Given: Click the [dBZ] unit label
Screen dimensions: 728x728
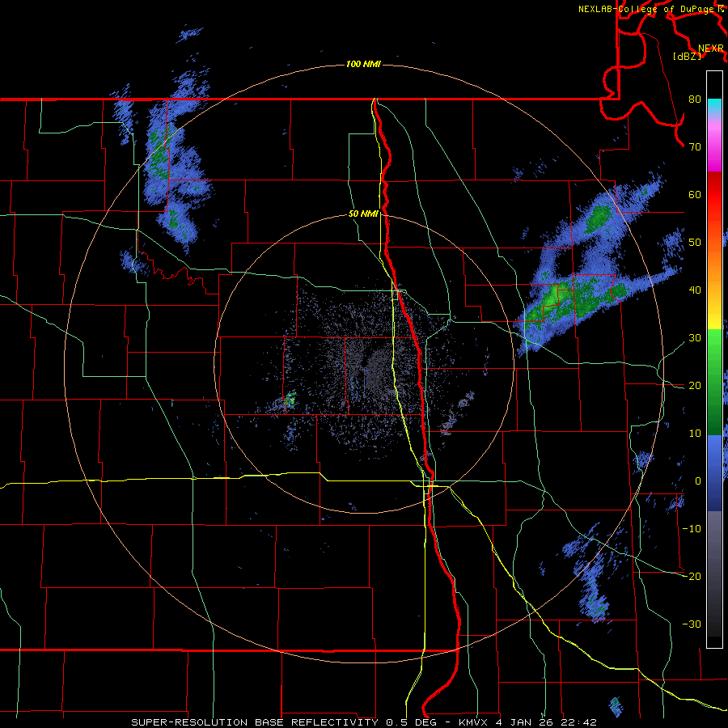Looking at the screenshot, I should (x=687, y=57).
